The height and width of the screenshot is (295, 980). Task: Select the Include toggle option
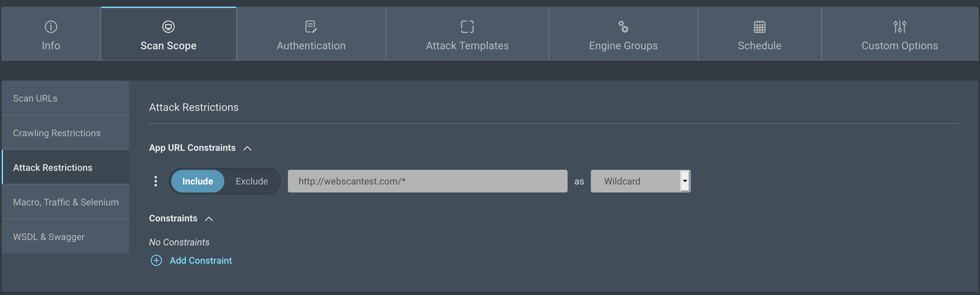tap(197, 181)
